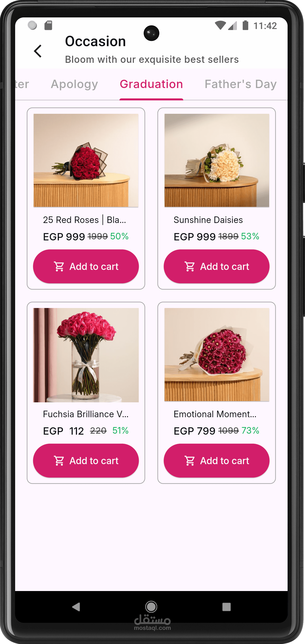The image size is (305, 644).
Task: Add 25 Red Roses to cart
Action: pos(86,266)
